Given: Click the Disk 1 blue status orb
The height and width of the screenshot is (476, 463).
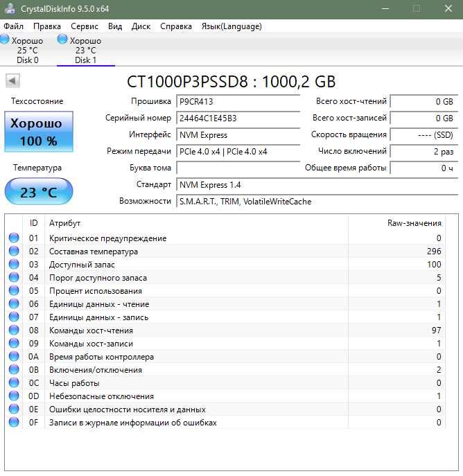Looking at the screenshot, I should (62, 39).
